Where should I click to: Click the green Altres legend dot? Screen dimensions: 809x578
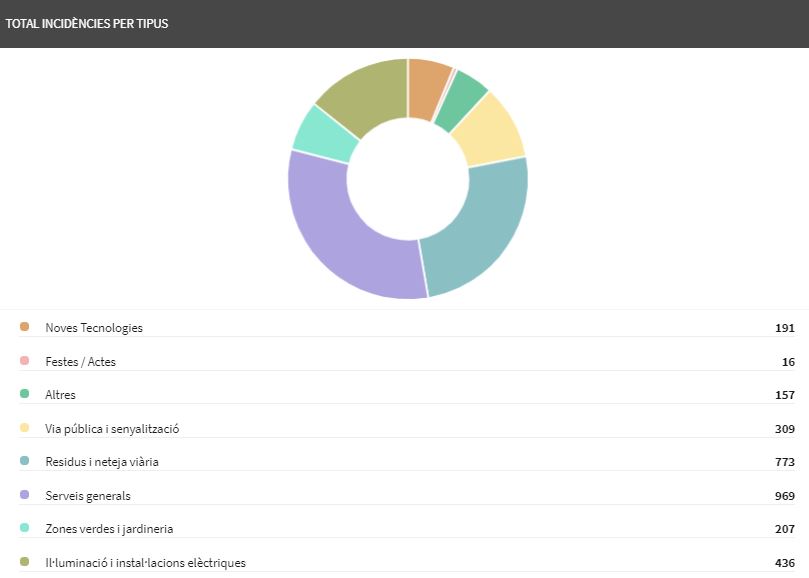pyautogui.click(x=24, y=394)
